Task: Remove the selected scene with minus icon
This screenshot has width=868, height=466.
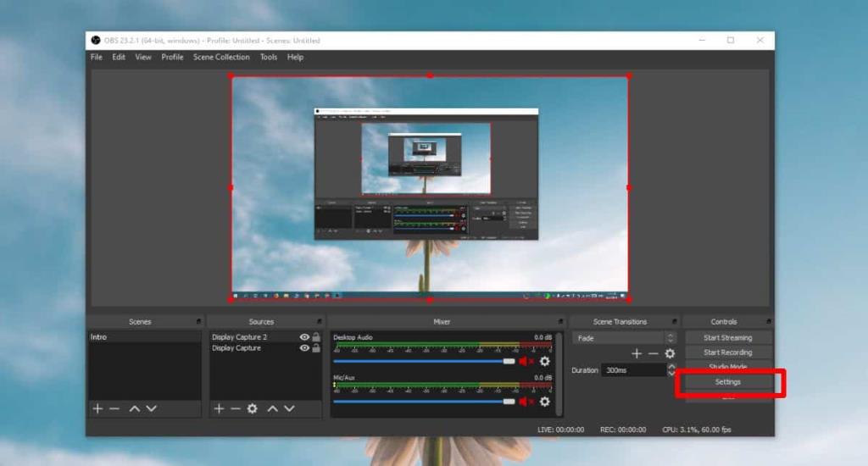Action: [x=114, y=408]
